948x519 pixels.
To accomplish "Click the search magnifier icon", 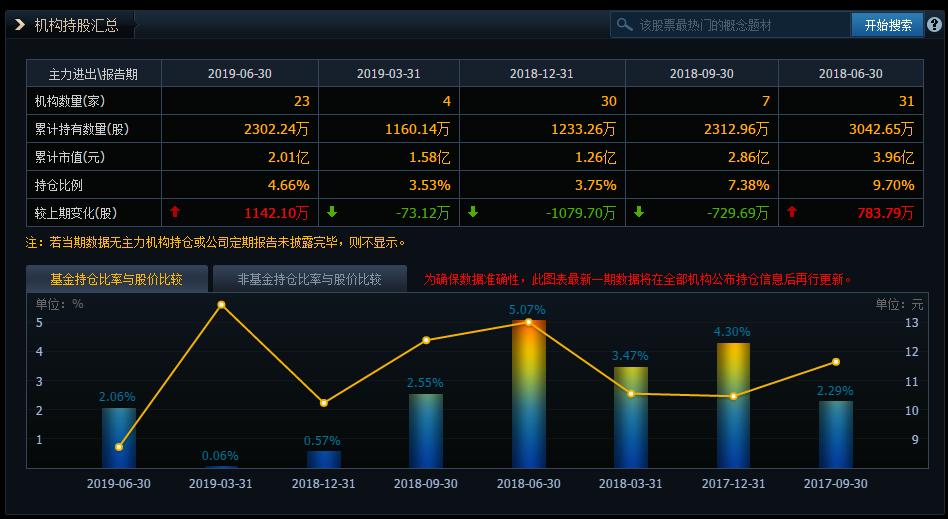I will (x=624, y=25).
